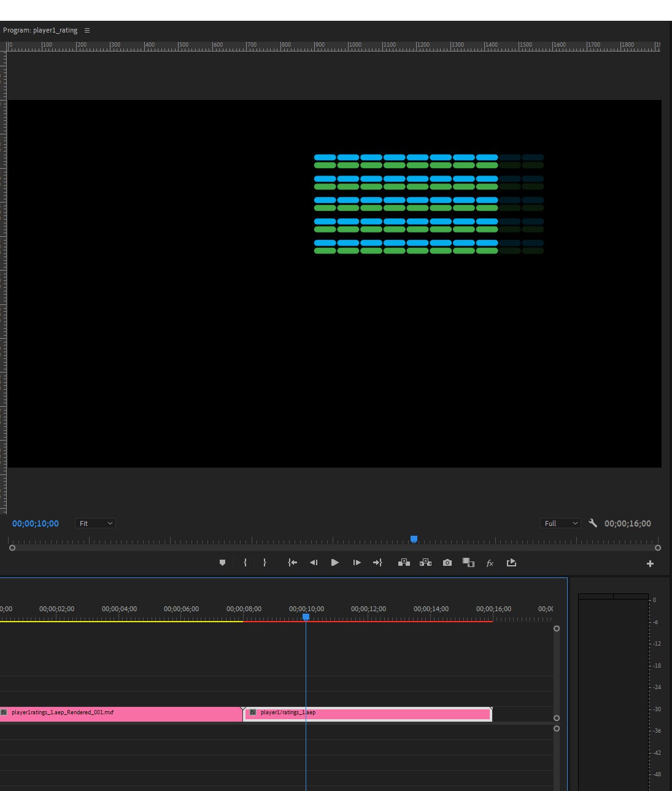Click the Go to Out Point button

tap(377, 562)
